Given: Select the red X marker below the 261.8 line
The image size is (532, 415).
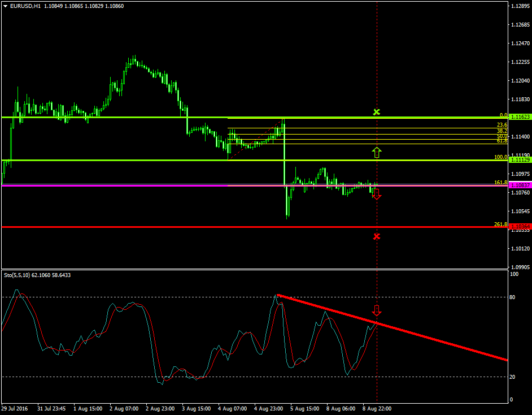Looking at the screenshot, I should [x=377, y=237].
